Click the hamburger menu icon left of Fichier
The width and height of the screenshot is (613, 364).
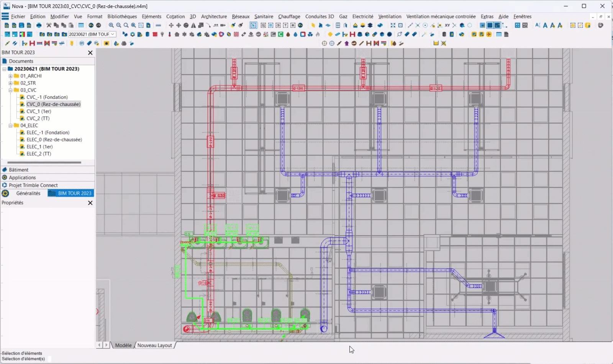pyautogui.click(x=5, y=16)
